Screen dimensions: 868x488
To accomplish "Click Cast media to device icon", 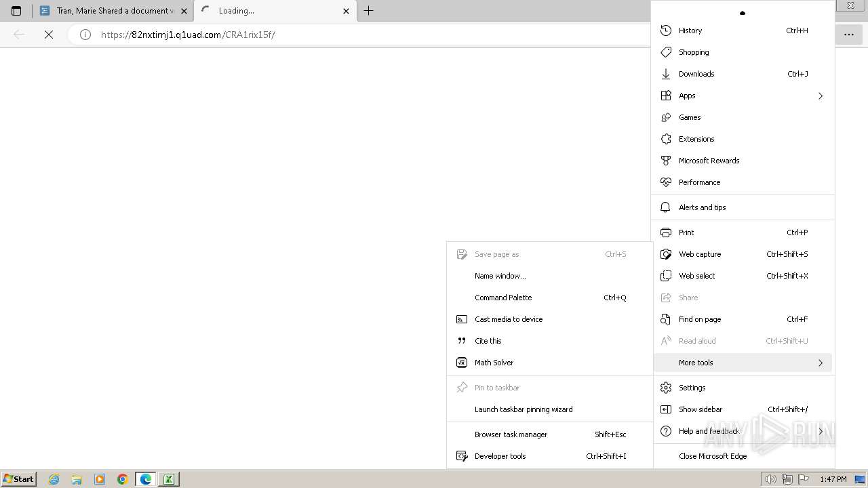I will point(462,319).
